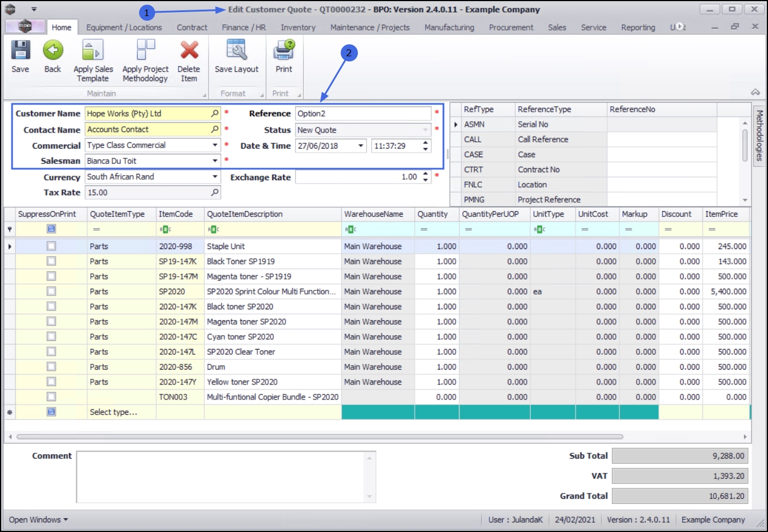
Task: Click the Save Layout icon
Action: click(x=236, y=52)
